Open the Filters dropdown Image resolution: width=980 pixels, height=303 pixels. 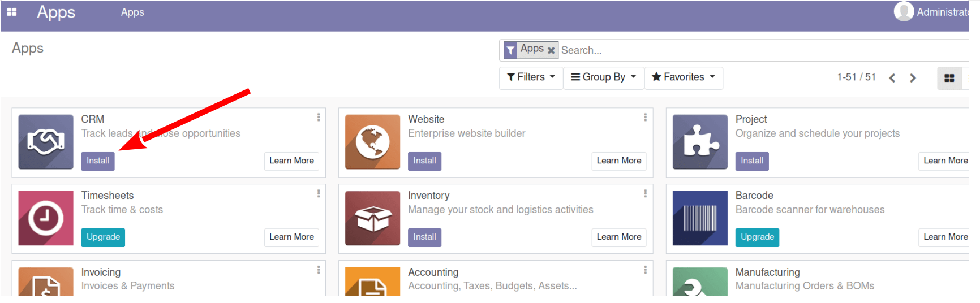[531, 77]
